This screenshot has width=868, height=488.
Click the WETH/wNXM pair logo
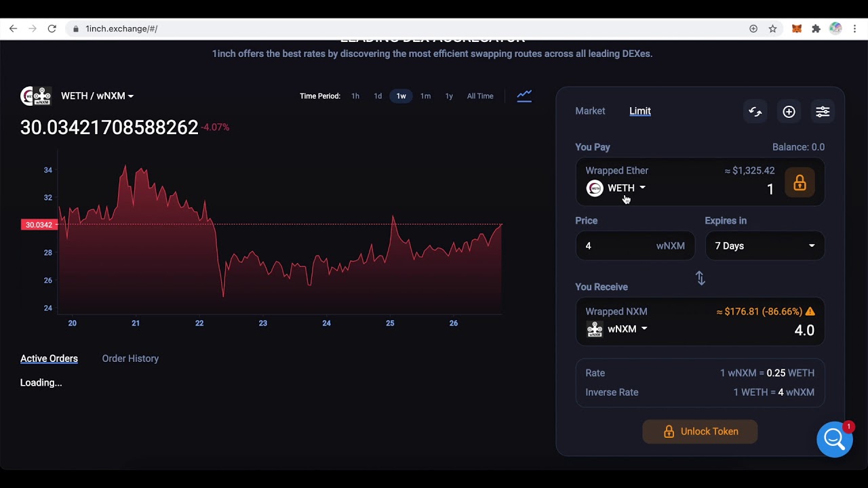(x=36, y=96)
